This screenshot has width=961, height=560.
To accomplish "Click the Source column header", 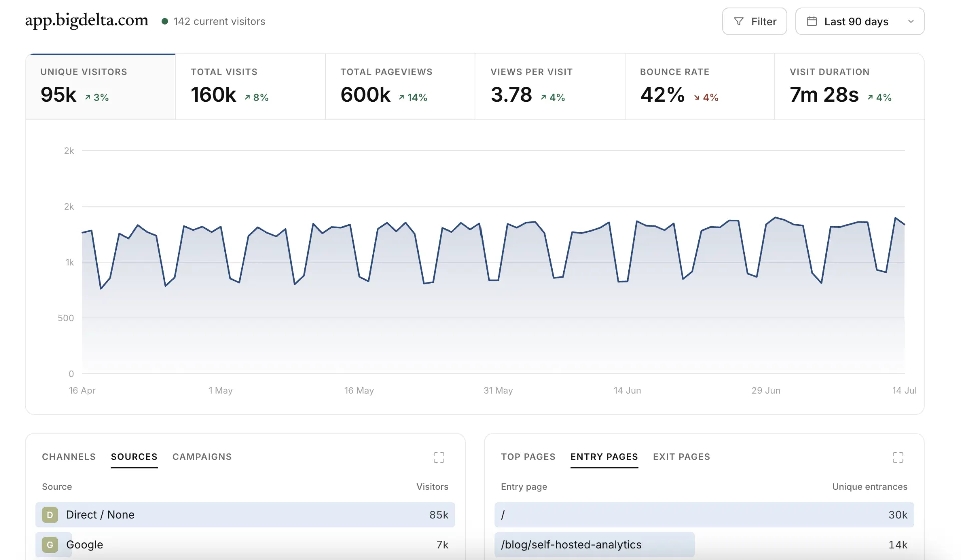I will (57, 487).
